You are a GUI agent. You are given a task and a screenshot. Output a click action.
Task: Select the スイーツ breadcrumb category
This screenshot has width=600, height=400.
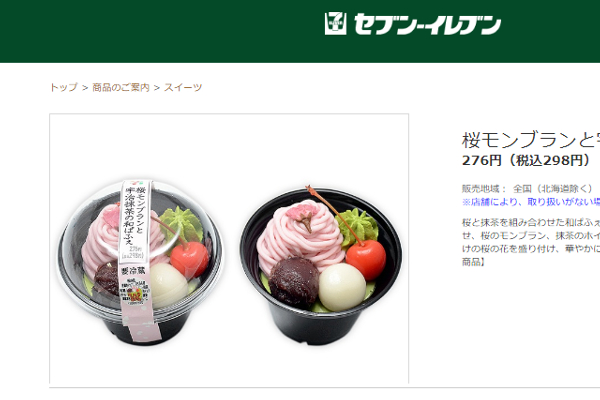coord(183,87)
